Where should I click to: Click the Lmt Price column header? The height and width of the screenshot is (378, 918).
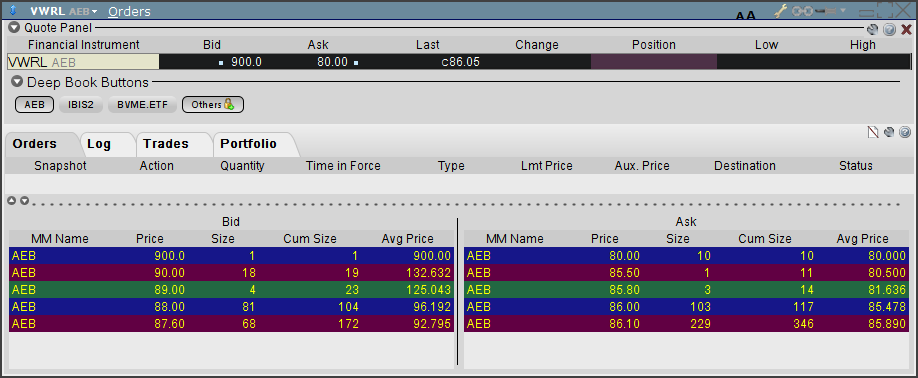547,166
